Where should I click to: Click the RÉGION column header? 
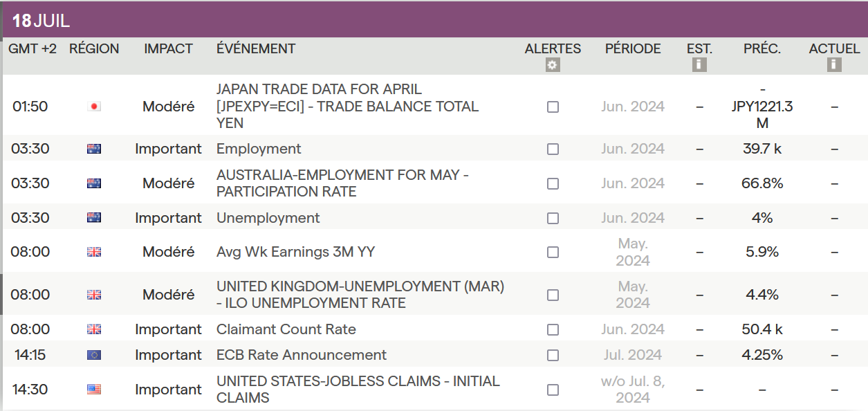(94, 49)
